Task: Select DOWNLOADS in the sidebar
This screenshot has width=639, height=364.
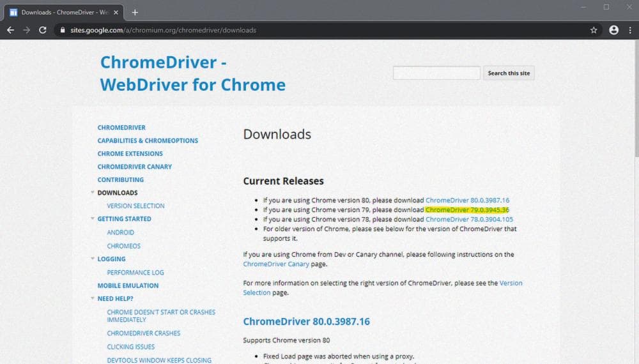Action: tap(118, 193)
